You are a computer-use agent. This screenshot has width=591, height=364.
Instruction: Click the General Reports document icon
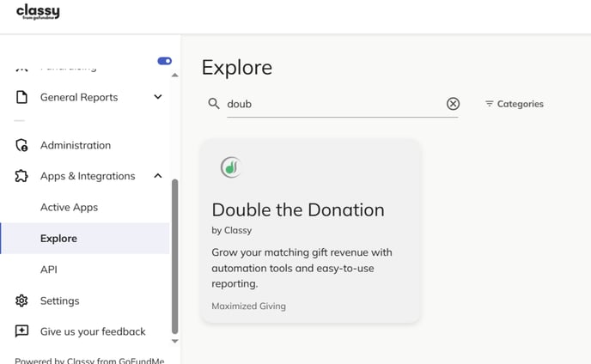(x=21, y=97)
